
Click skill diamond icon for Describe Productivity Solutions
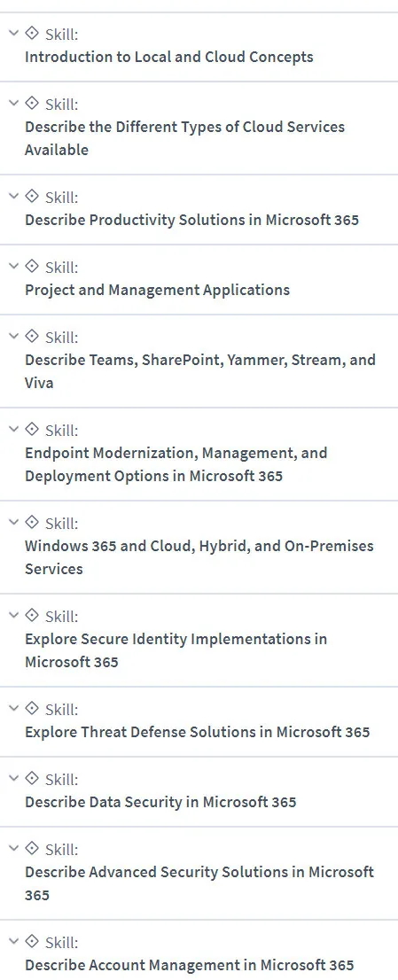pyautogui.click(x=32, y=196)
